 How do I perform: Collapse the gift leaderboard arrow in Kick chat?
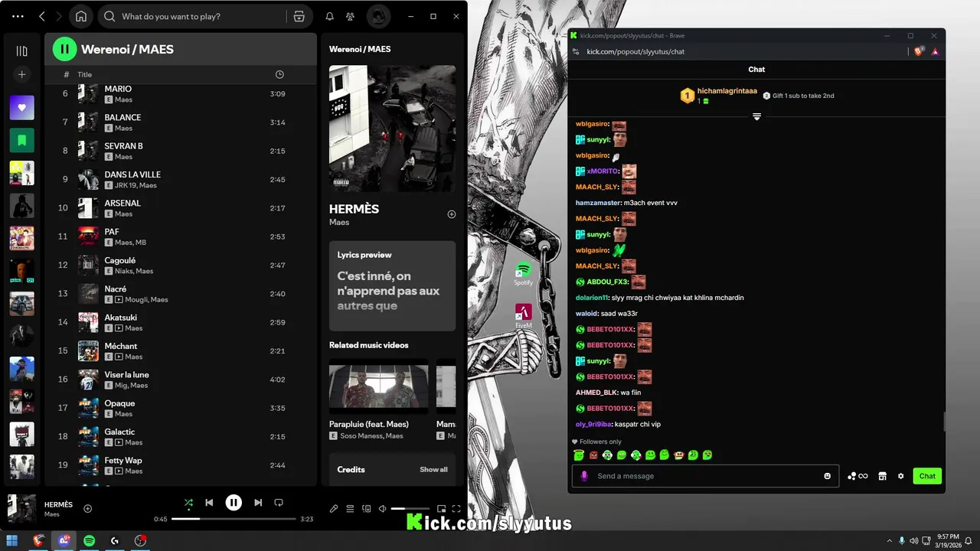pos(756,116)
